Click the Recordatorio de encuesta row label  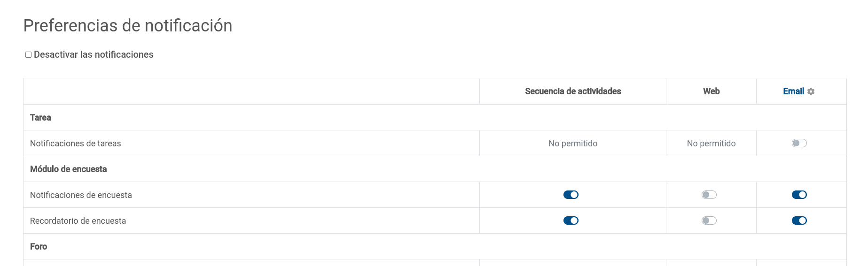point(78,221)
